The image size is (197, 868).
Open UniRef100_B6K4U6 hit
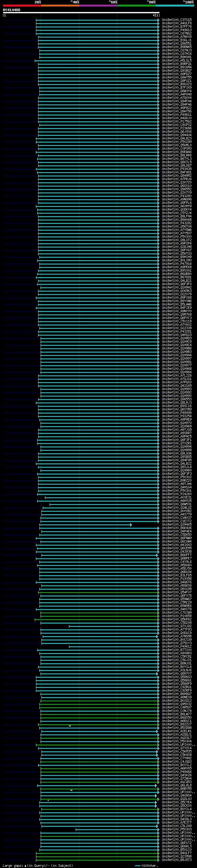(x=177, y=528)
